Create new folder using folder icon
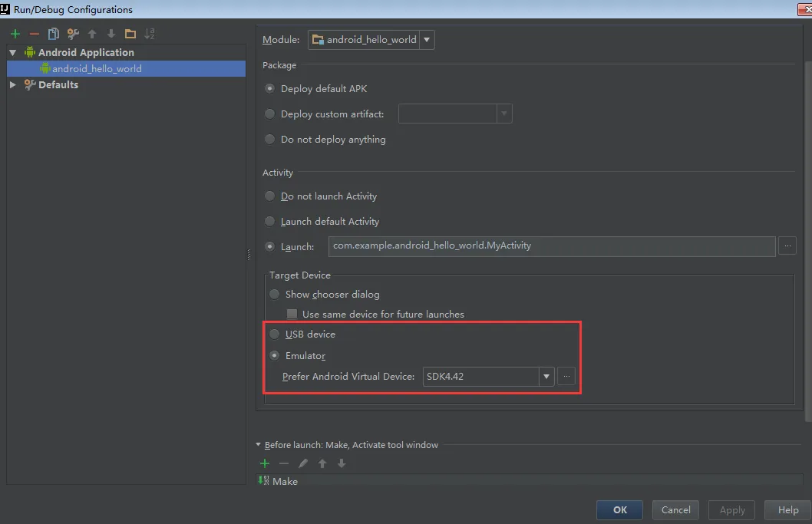Viewport: 812px width, 524px height. click(x=130, y=35)
